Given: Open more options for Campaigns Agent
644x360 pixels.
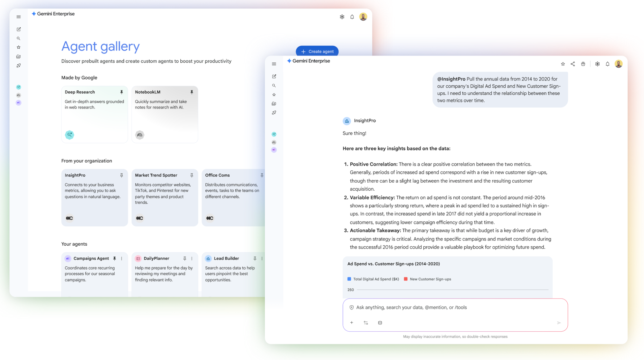Looking at the screenshot, I should click(122, 259).
